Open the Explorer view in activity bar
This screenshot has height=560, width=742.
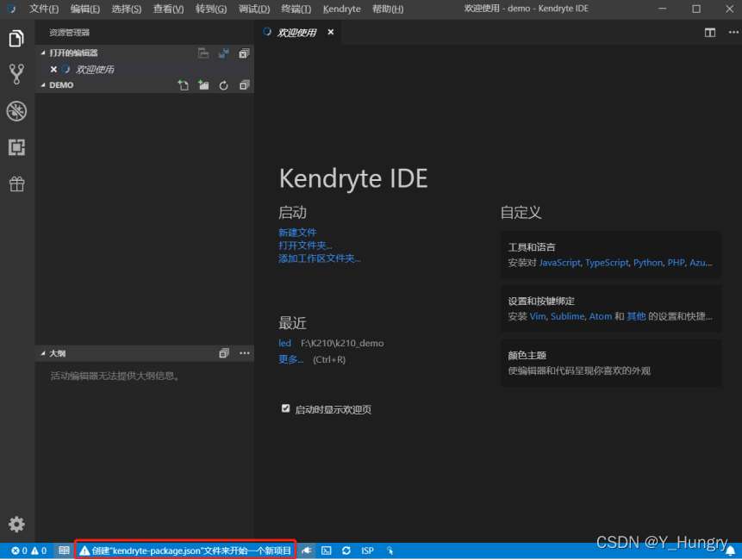pos(16,38)
